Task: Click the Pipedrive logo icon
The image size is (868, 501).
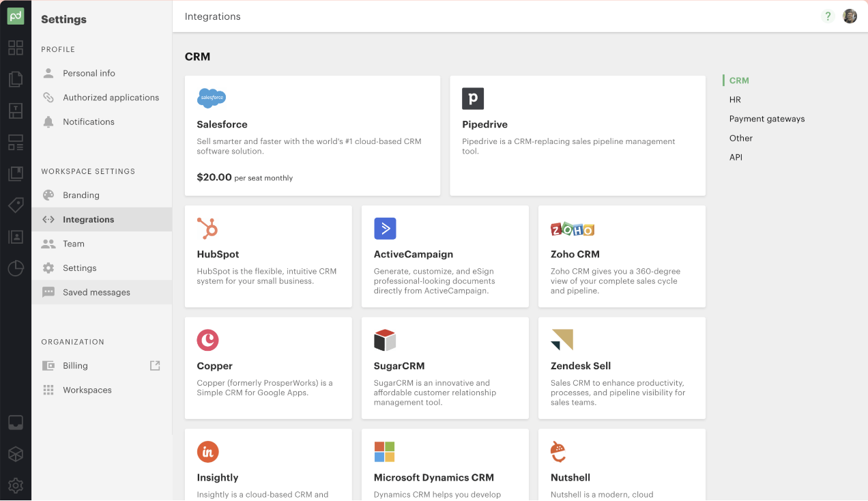Action: click(473, 98)
